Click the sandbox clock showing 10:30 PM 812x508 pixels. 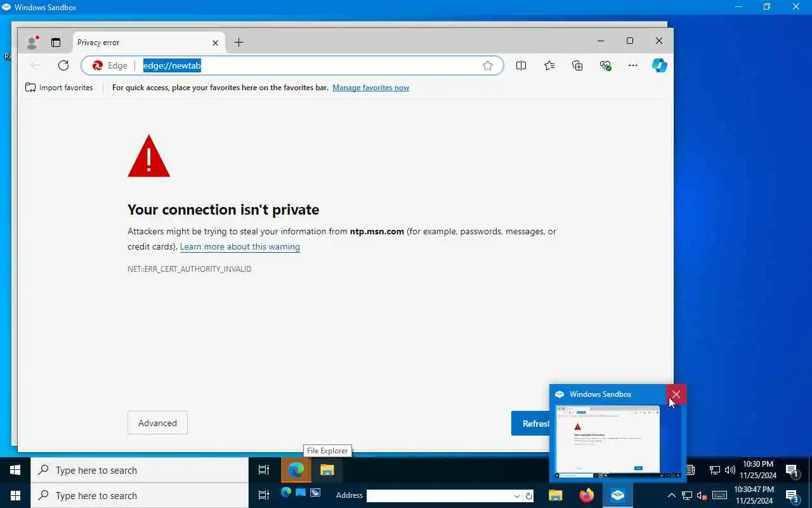point(757,470)
